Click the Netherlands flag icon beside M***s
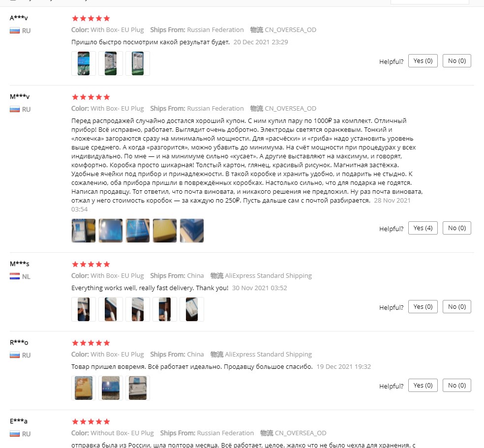The width and height of the screenshot is (484, 448). point(15,276)
